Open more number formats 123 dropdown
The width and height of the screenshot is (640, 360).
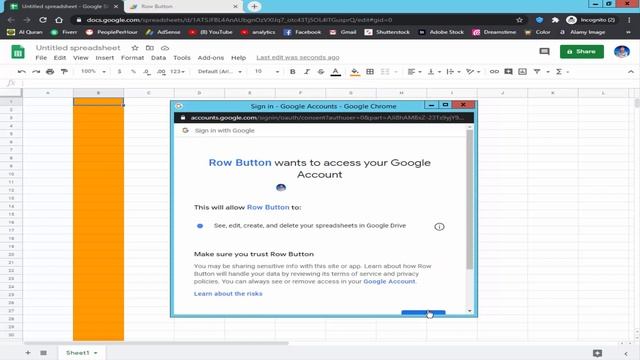[x=177, y=71]
